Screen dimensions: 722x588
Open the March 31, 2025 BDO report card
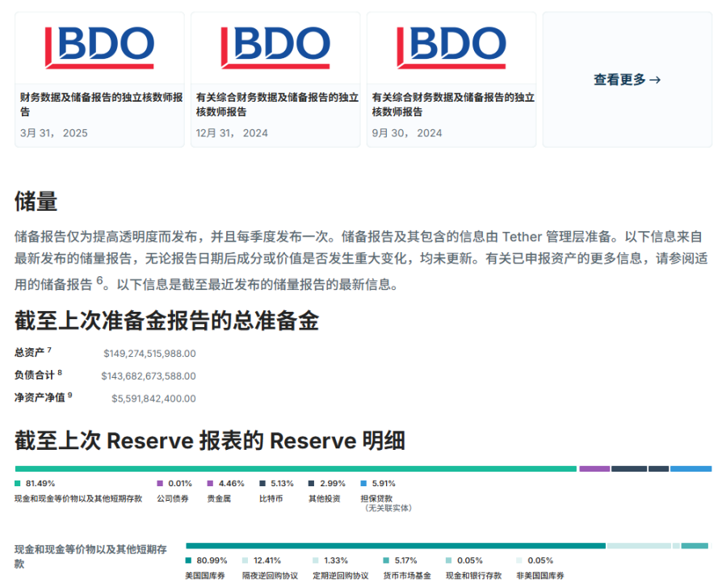pyautogui.click(x=99, y=80)
